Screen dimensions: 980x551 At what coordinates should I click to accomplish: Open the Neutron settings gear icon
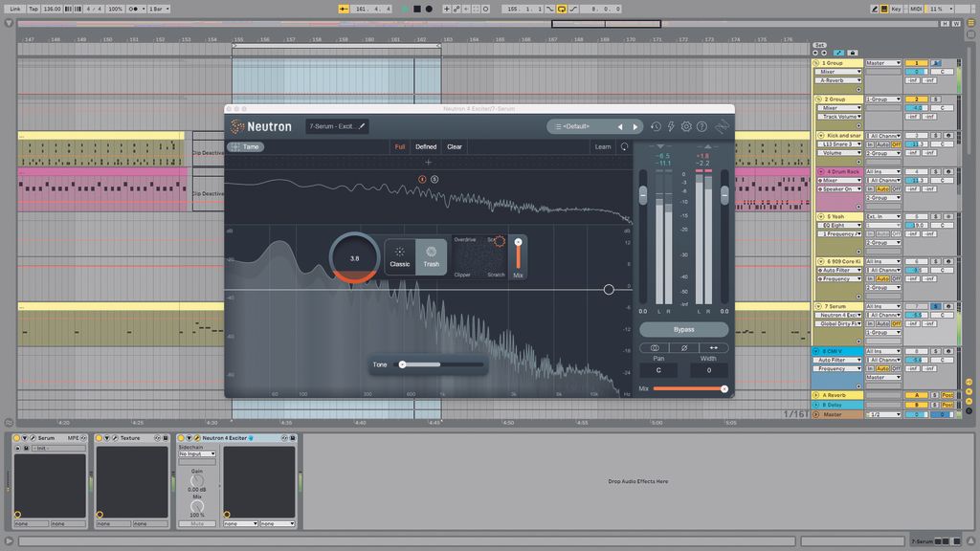pyautogui.click(x=687, y=126)
